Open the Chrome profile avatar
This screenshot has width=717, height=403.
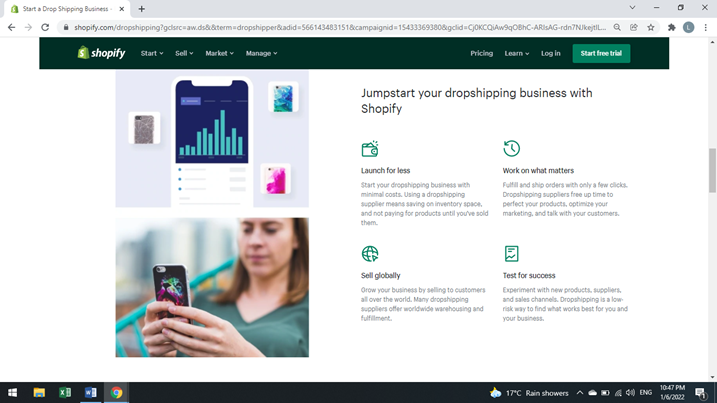point(688,27)
